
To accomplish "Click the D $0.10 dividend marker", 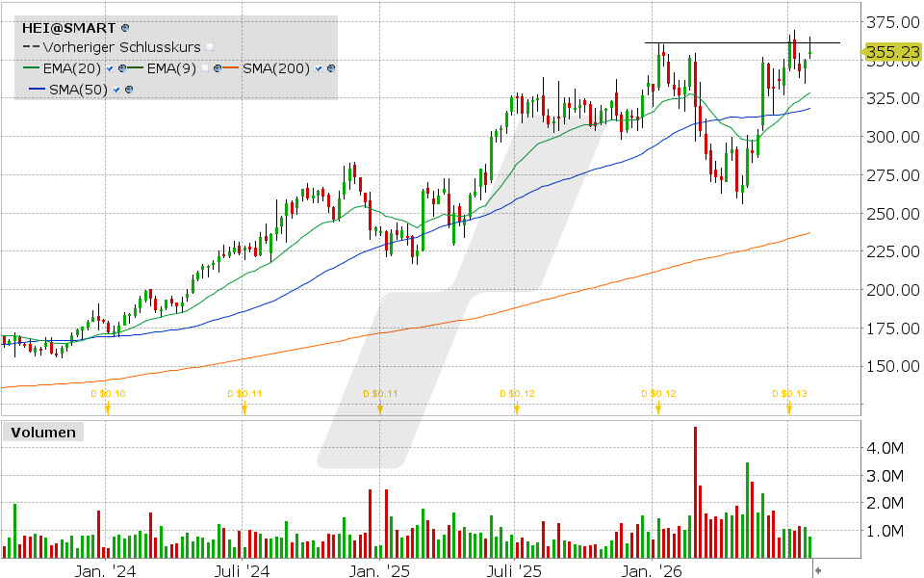I will pyautogui.click(x=108, y=393).
